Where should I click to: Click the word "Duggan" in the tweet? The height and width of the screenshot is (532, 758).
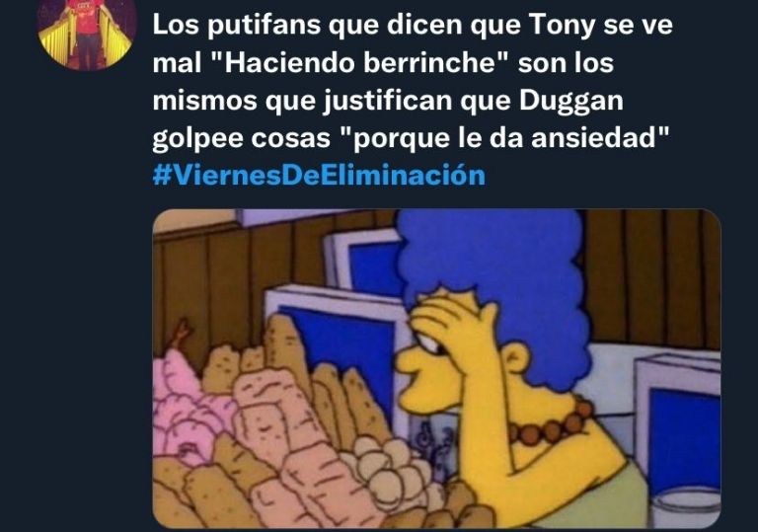[x=571, y=101]
